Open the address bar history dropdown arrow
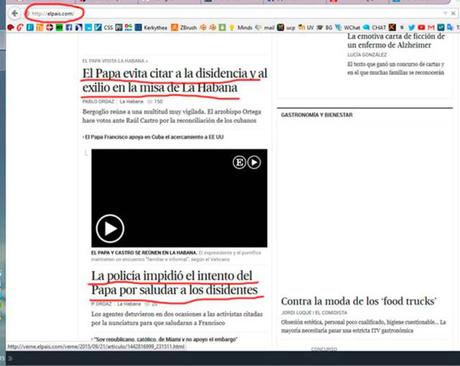This screenshot has height=366, width=460. tap(445, 13)
